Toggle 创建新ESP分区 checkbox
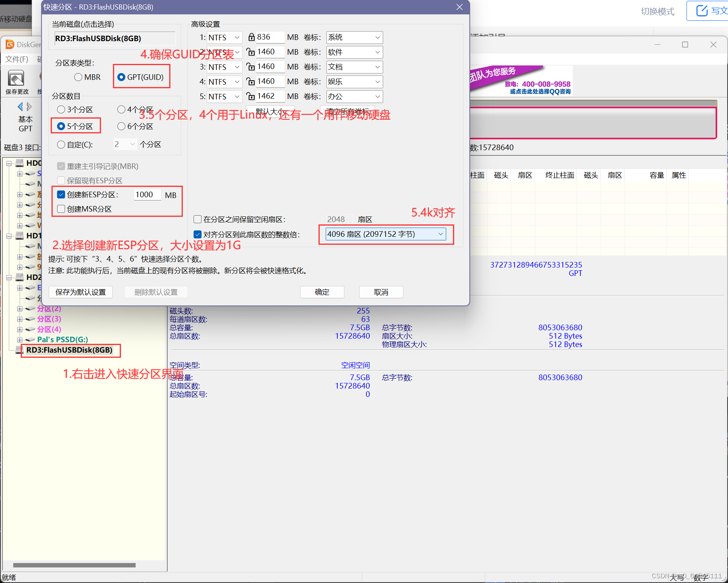728x583 pixels. [61, 194]
